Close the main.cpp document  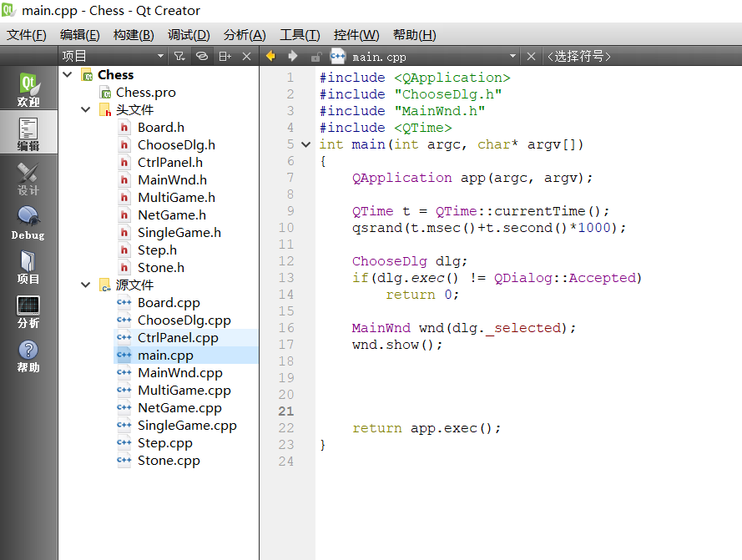[531, 56]
